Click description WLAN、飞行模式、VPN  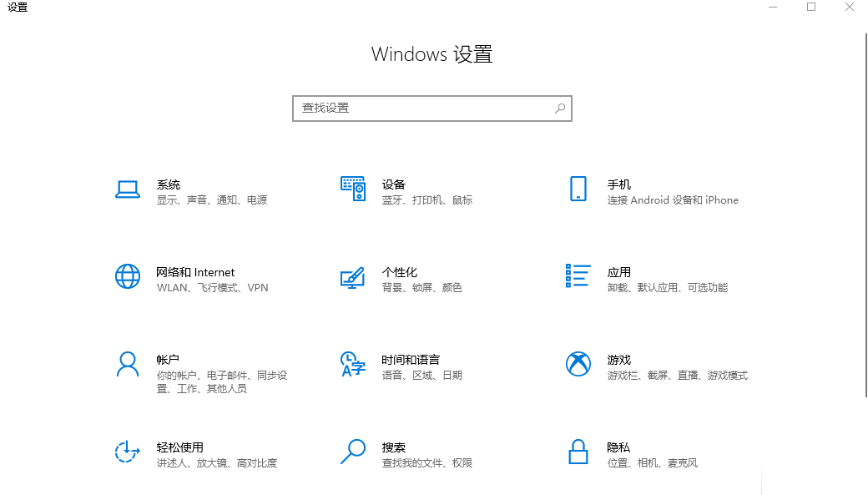click(x=213, y=288)
